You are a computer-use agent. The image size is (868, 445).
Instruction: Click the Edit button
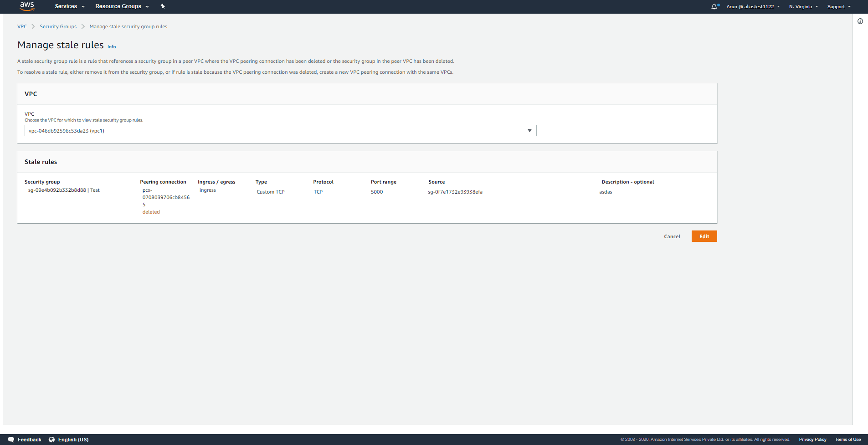point(704,236)
